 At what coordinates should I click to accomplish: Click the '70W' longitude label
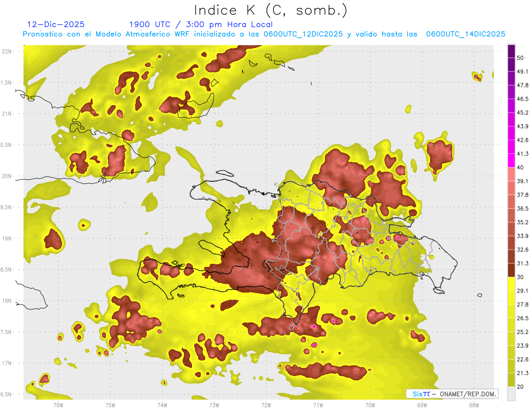[x=370, y=405]
